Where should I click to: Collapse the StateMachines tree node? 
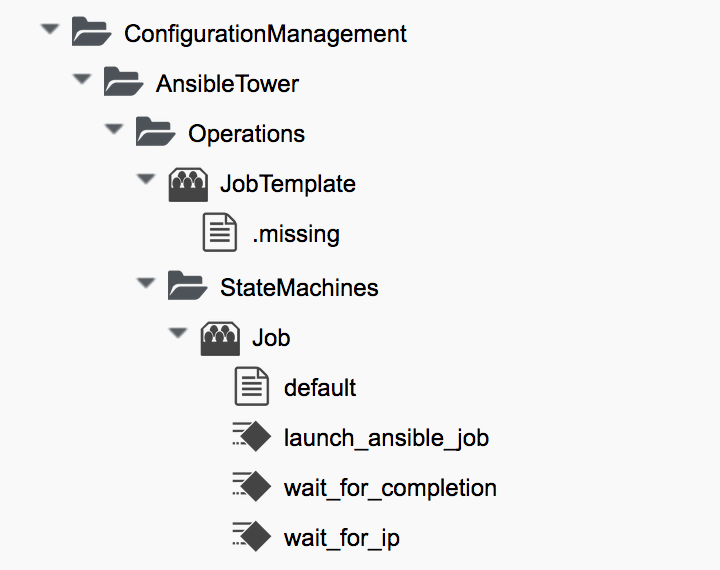click(146, 284)
